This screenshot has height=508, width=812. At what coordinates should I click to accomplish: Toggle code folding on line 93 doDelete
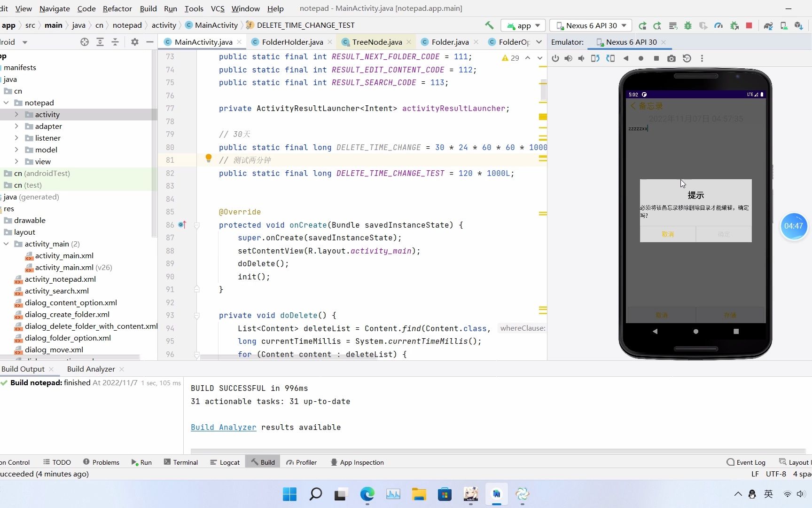197,316
